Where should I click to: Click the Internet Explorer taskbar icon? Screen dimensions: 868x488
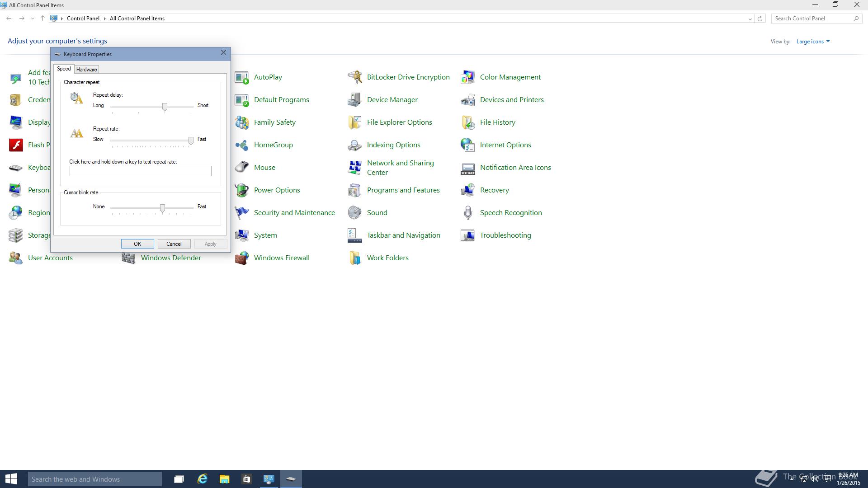pyautogui.click(x=202, y=479)
